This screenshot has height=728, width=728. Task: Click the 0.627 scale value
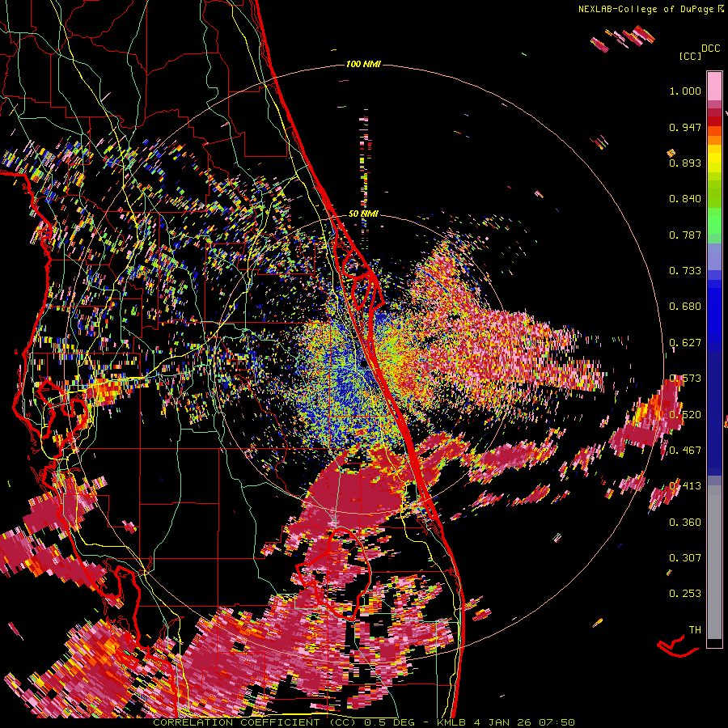click(685, 343)
